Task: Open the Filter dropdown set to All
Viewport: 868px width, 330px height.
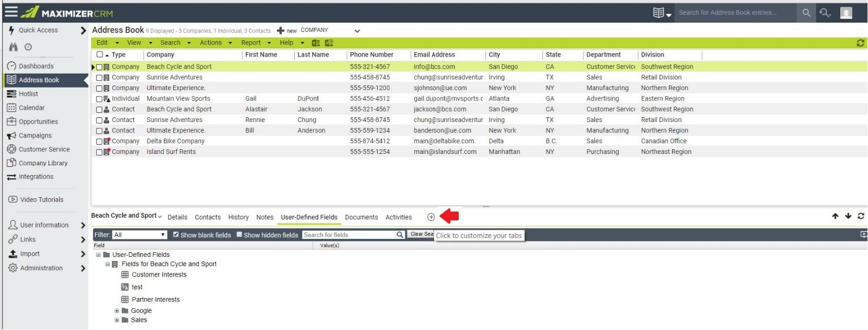Action: [140, 235]
